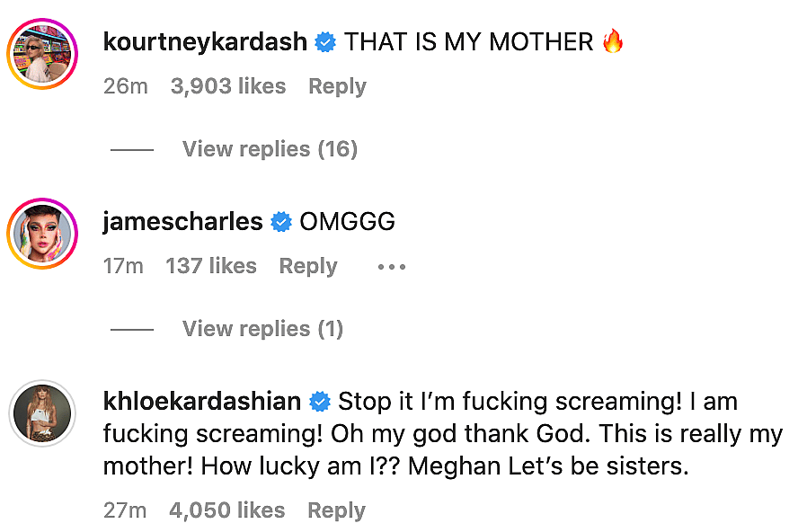Open khloekardashian profile picture
Image resolution: width=798 pixels, height=532 pixels.
(x=42, y=414)
